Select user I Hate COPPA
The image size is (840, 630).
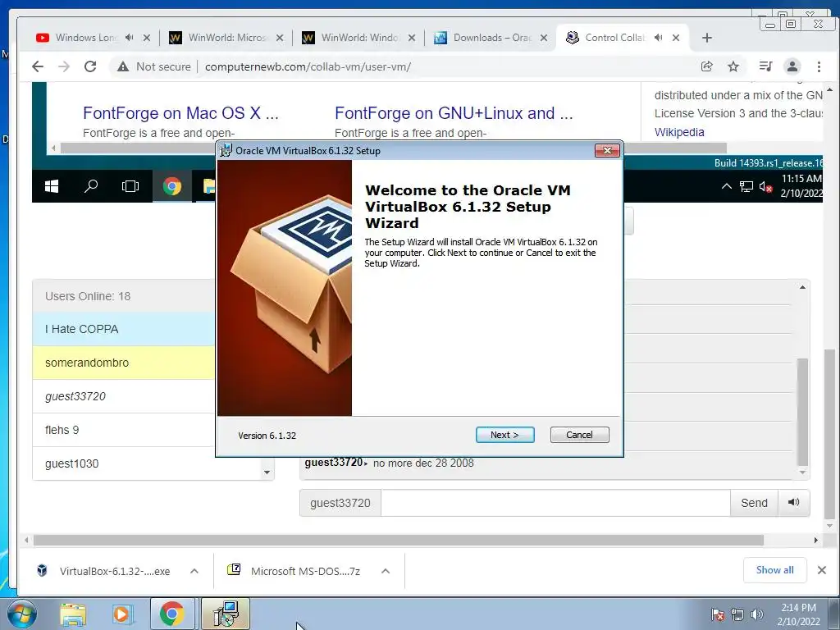coord(124,329)
